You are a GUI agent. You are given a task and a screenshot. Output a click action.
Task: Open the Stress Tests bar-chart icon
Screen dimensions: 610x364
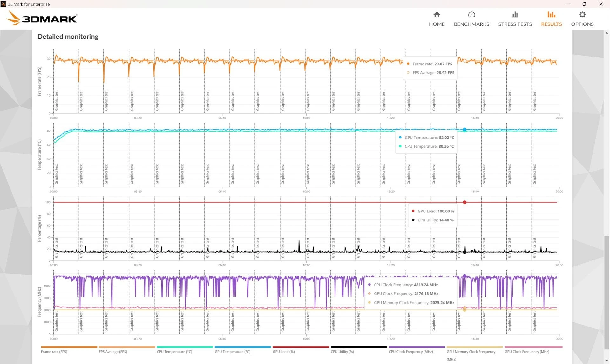515,15
